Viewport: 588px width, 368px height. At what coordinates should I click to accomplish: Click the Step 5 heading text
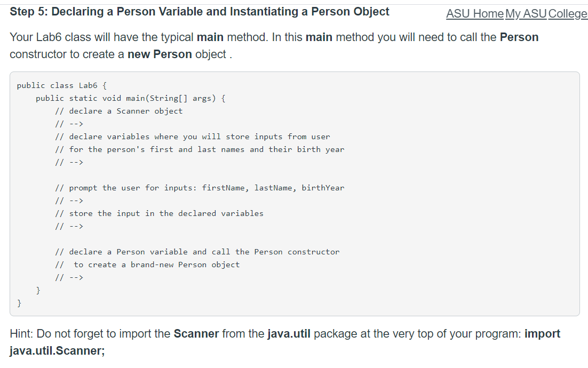click(200, 12)
